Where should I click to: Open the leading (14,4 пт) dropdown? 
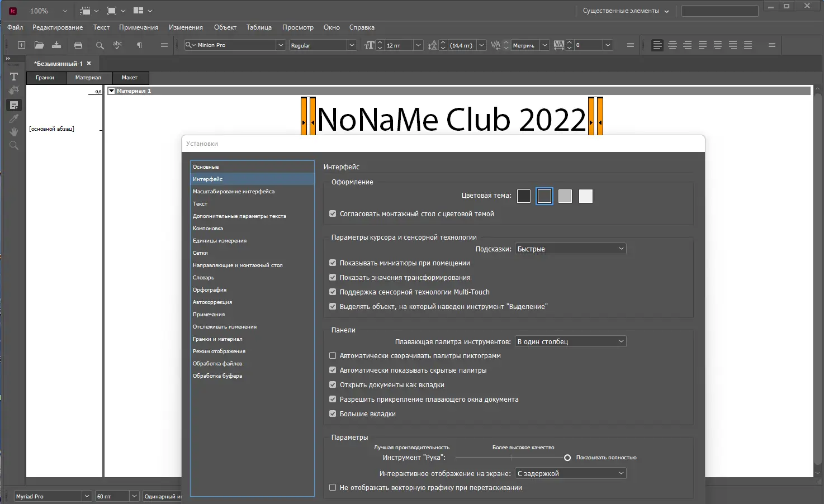tap(481, 45)
